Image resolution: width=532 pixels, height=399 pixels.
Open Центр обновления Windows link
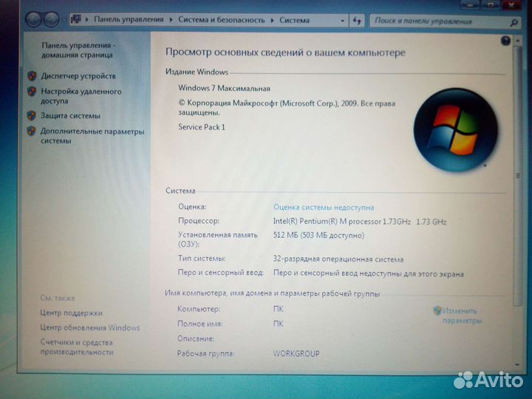tap(90, 328)
